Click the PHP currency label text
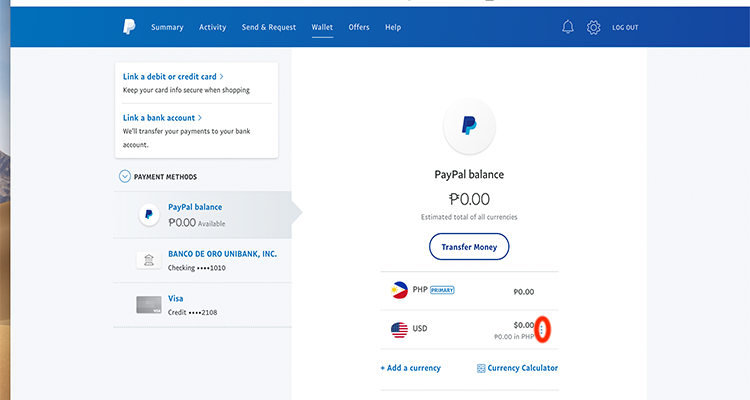The width and height of the screenshot is (750, 400). point(420,290)
